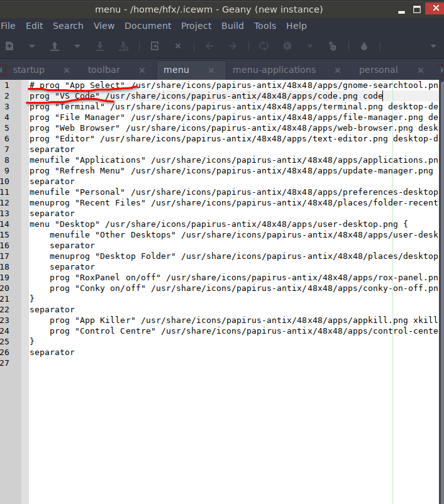This screenshot has width=444, height=504.
Task: Open the View menu
Action: pyautogui.click(x=104, y=26)
